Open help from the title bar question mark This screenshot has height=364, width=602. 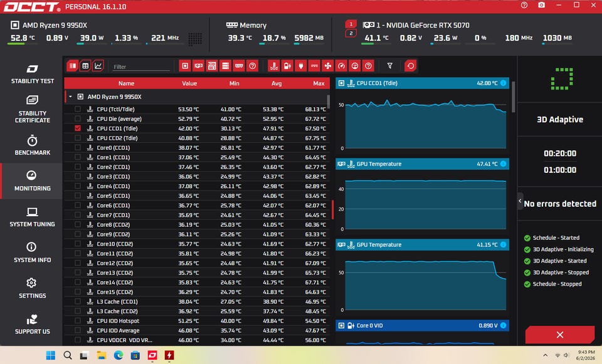[x=524, y=6]
